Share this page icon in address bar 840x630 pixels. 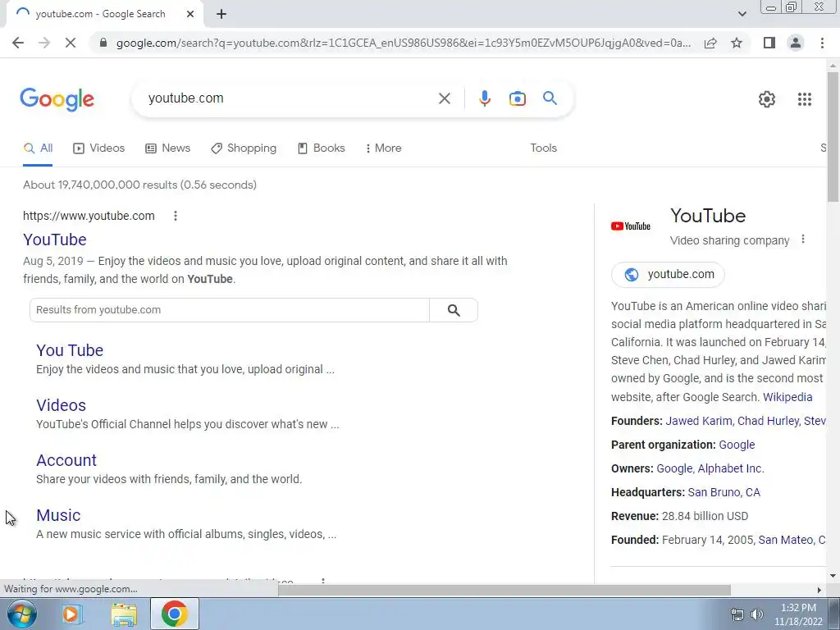(x=710, y=43)
